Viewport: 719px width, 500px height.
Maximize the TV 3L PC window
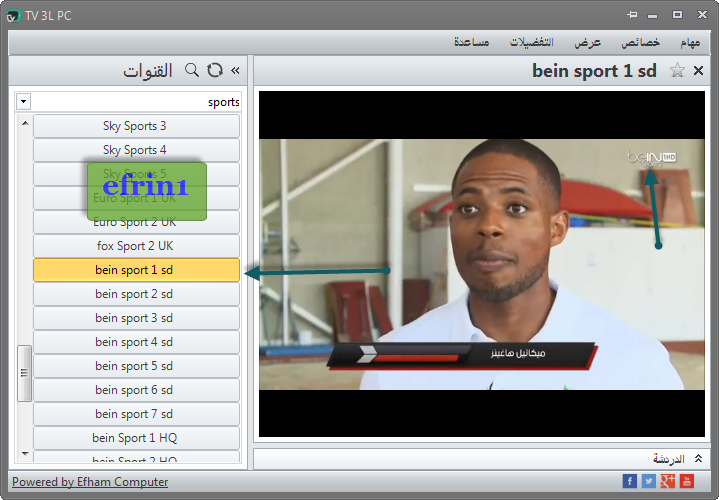point(677,15)
